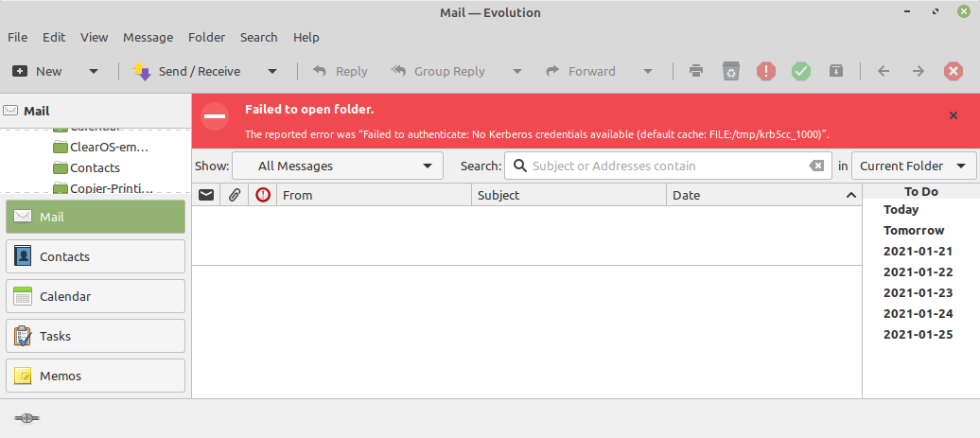Click the Mail envelope icon in sidebar header
Screen dimensions: 980x438
tap(10, 111)
